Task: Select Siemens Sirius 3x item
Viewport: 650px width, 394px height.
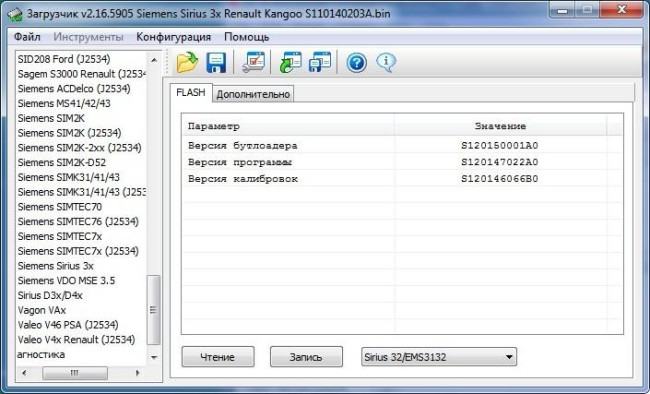Action: coord(56,266)
